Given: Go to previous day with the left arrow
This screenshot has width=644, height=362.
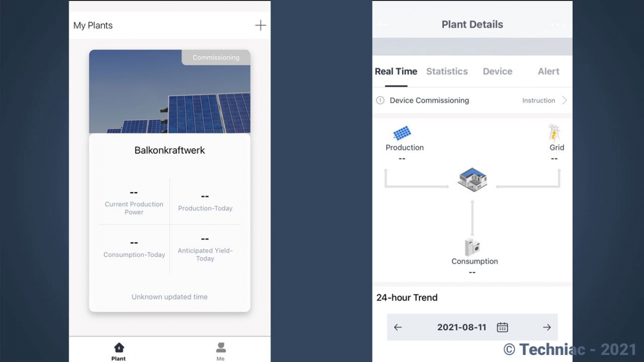Looking at the screenshot, I should click(x=398, y=327).
